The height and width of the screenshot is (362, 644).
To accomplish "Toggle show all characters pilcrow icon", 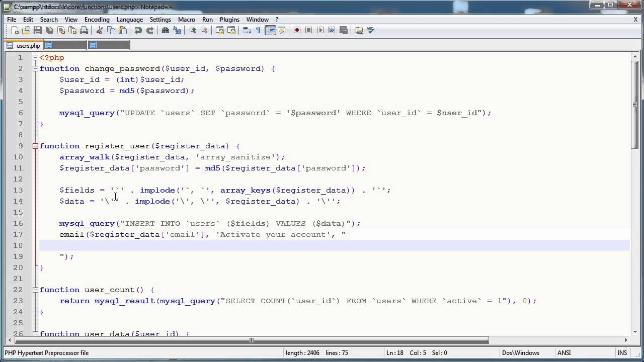I will tap(258, 30).
